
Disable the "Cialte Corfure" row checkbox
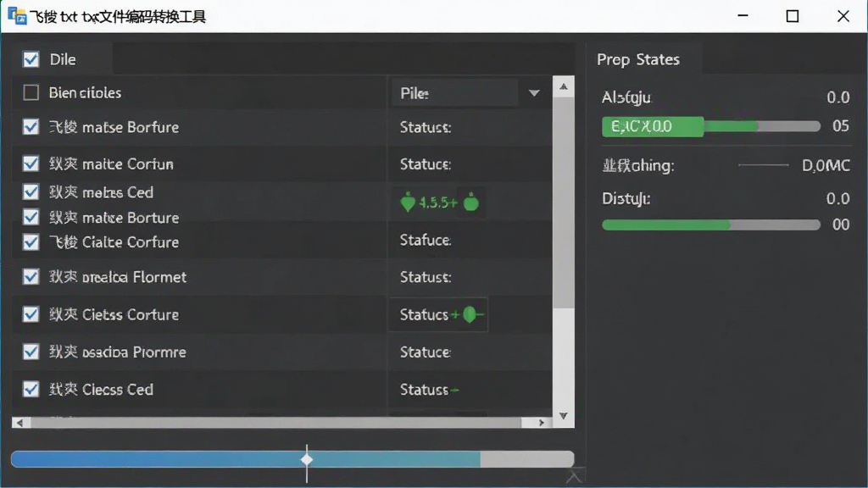31,241
